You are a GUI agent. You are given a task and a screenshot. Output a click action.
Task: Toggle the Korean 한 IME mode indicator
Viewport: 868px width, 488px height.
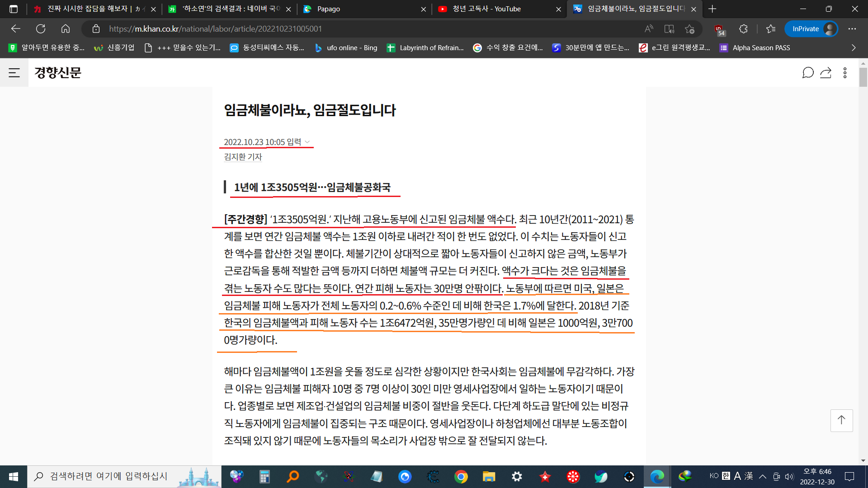726,476
